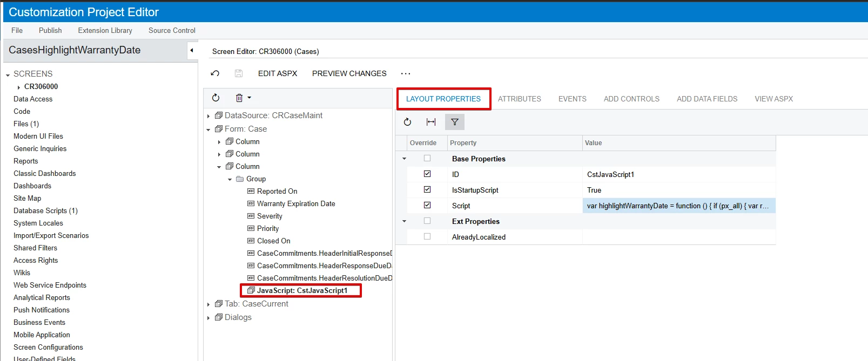Open Database Scripts (1) in navigation
Viewport: 868px width, 361px height.
click(45, 211)
